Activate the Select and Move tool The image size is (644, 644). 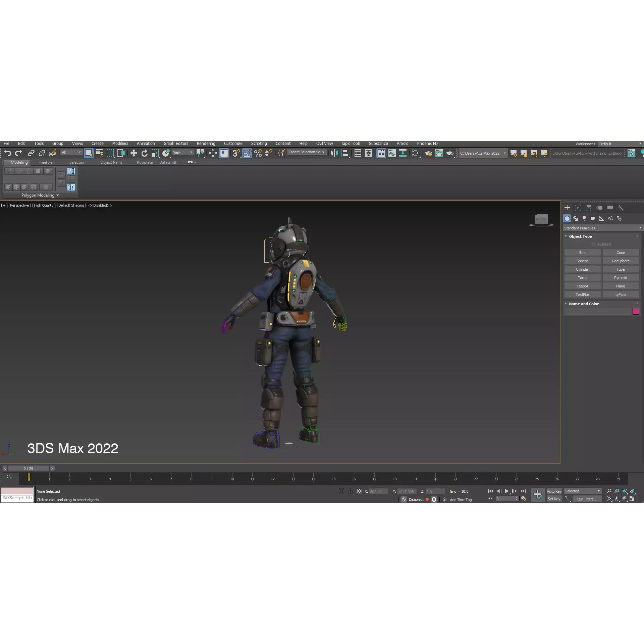click(134, 153)
